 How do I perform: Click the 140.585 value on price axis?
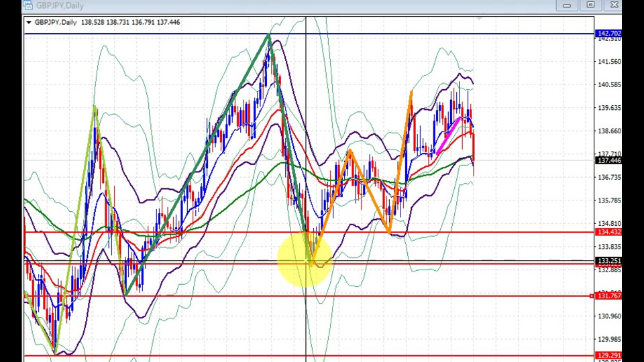(609, 84)
